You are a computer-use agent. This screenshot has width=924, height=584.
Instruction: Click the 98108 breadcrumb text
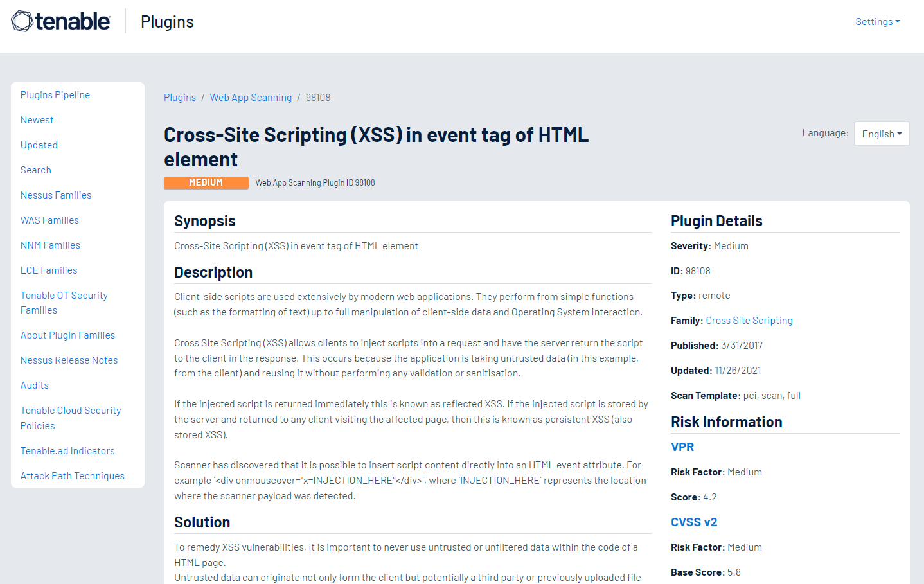click(x=318, y=98)
